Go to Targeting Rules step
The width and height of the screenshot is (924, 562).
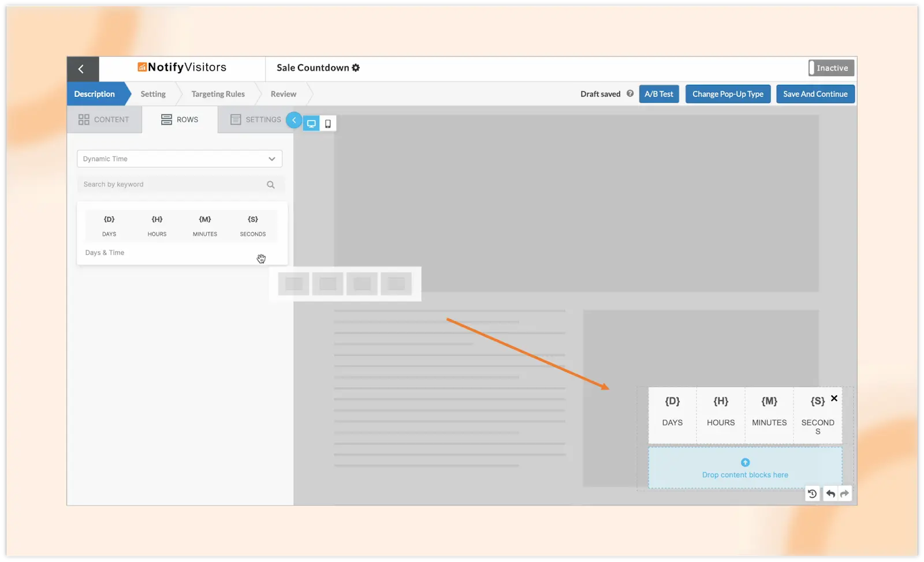point(218,94)
